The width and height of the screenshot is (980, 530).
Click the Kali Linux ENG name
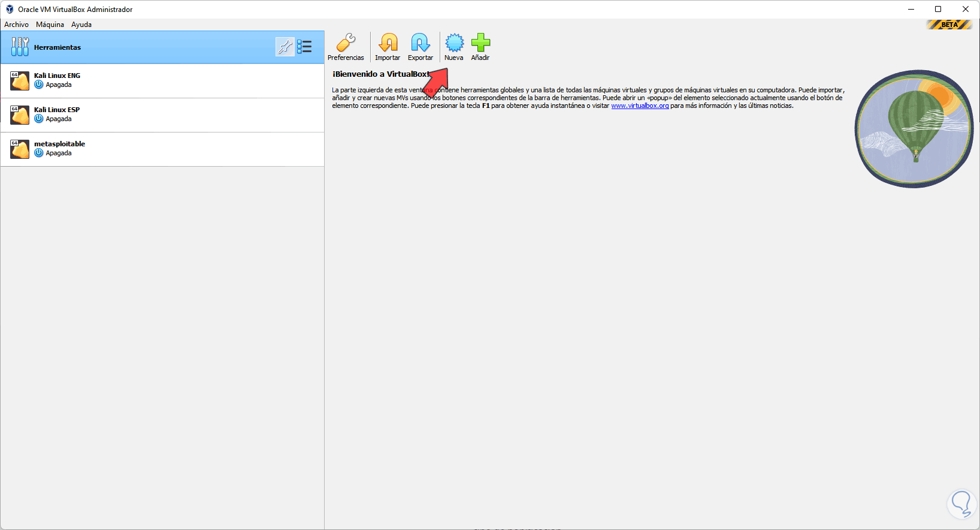(x=57, y=76)
